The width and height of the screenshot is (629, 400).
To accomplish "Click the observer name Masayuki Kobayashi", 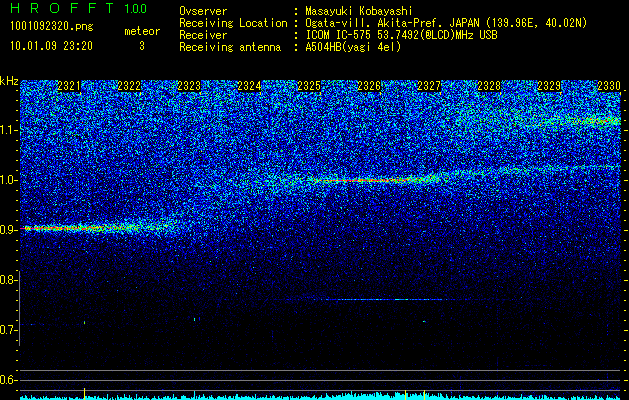I will tap(359, 12).
